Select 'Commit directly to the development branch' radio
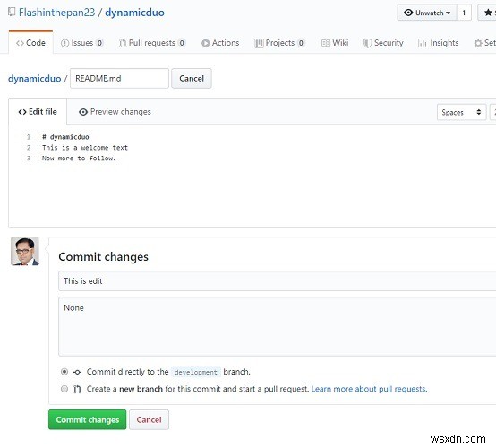 (64, 372)
